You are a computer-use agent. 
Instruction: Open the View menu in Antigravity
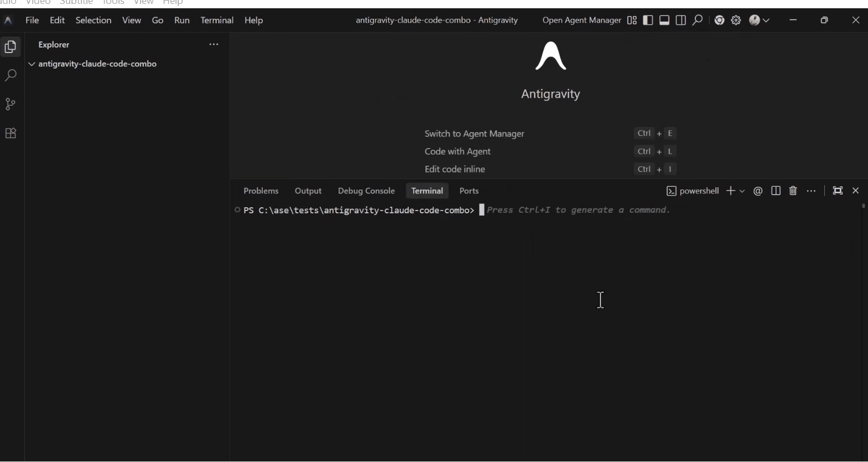point(132,20)
